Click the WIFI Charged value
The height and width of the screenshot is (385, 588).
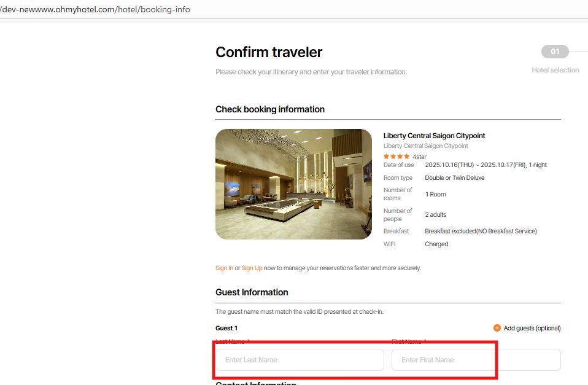(x=436, y=244)
